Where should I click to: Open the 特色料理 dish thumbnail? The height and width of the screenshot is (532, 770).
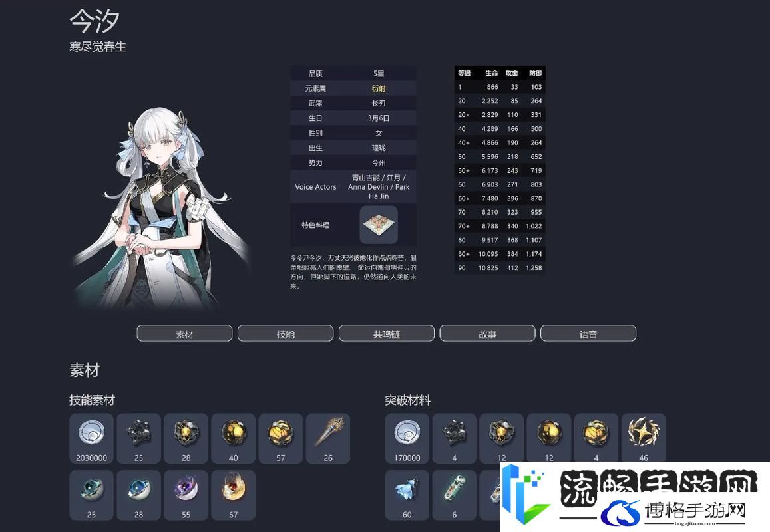pos(379,225)
